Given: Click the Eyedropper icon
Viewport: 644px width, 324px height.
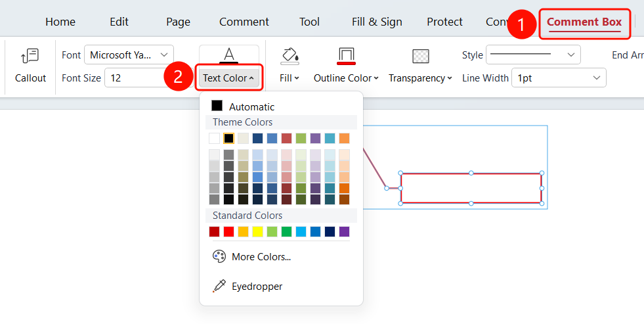Looking at the screenshot, I should tap(219, 286).
